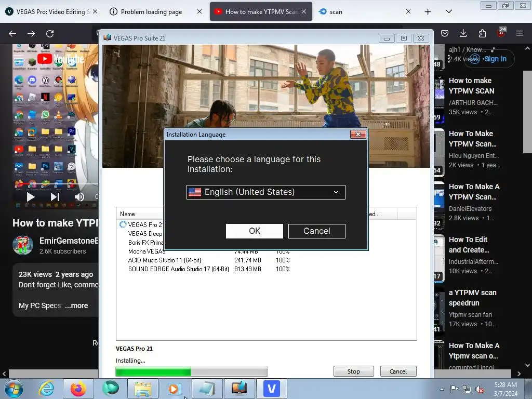Open the green globe icon in taskbar

click(x=111, y=389)
